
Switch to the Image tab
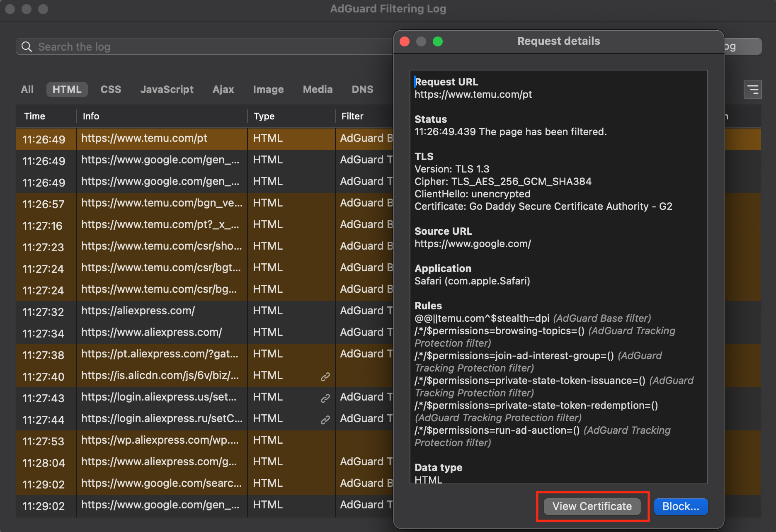point(269,89)
